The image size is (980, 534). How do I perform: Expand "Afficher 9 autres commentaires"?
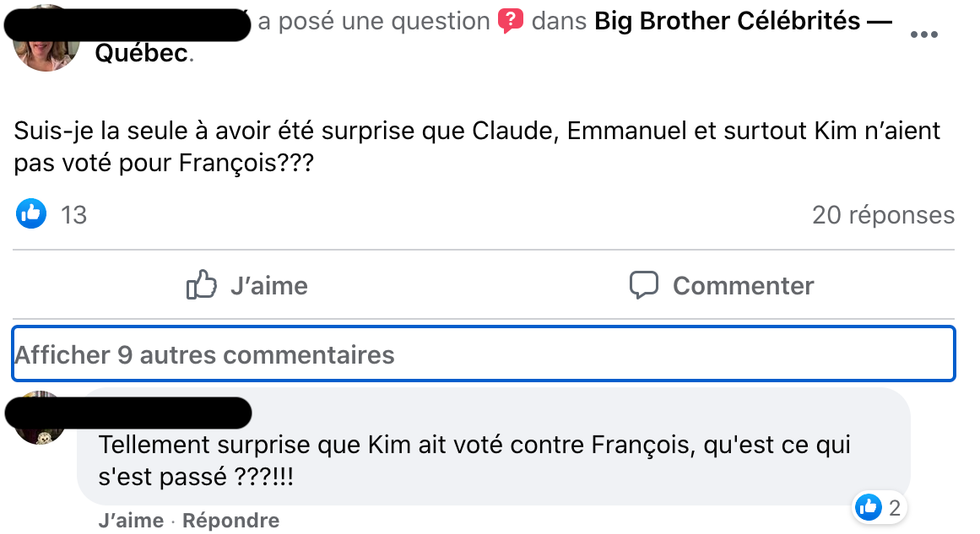coord(205,354)
